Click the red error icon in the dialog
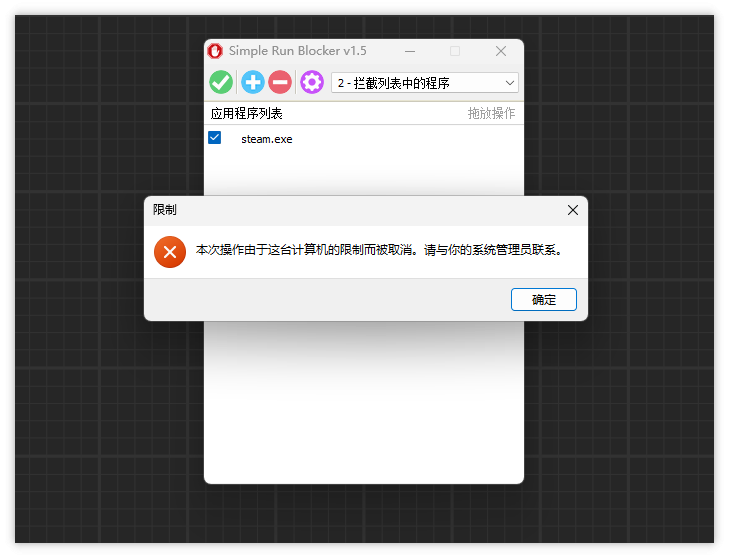The width and height of the screenshot is (729, 558). (170, 251)
